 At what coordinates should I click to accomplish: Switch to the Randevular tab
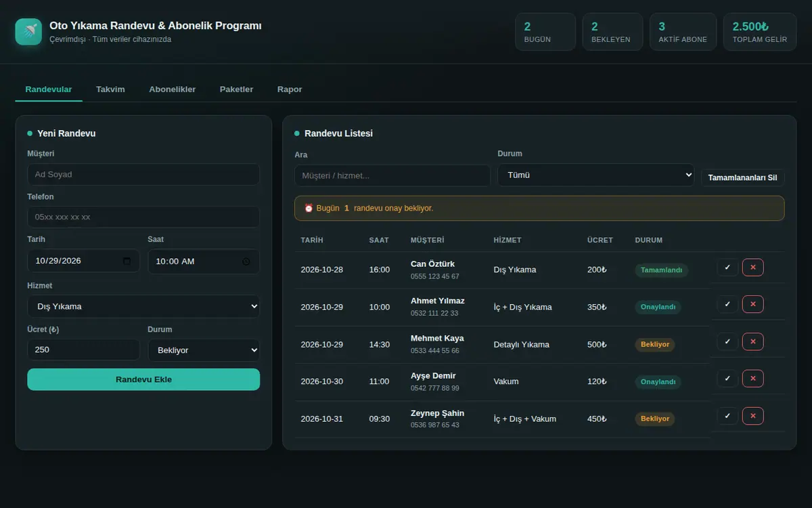[49, 89]
